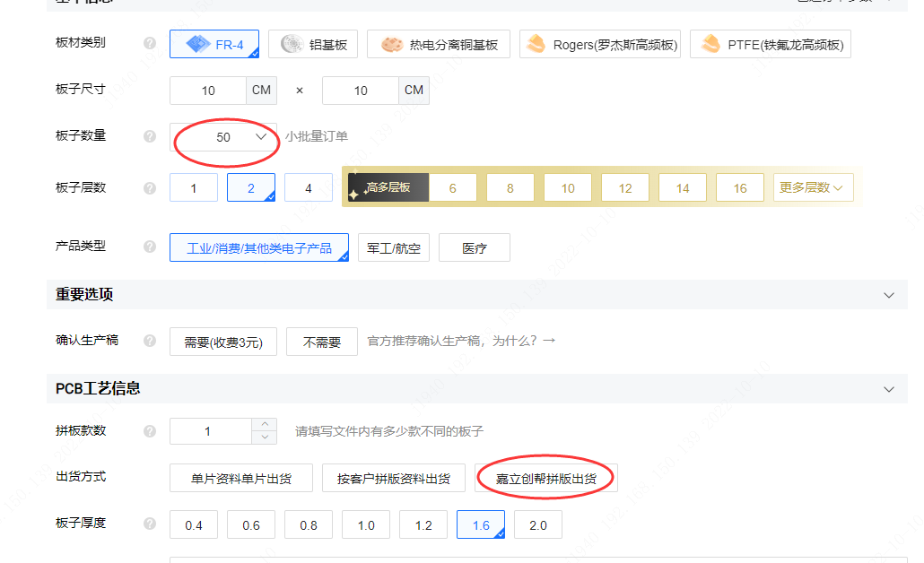Increase 拼板款数 with up stepper arrow
The image size is (924, 563).
[x=264, y=424]
